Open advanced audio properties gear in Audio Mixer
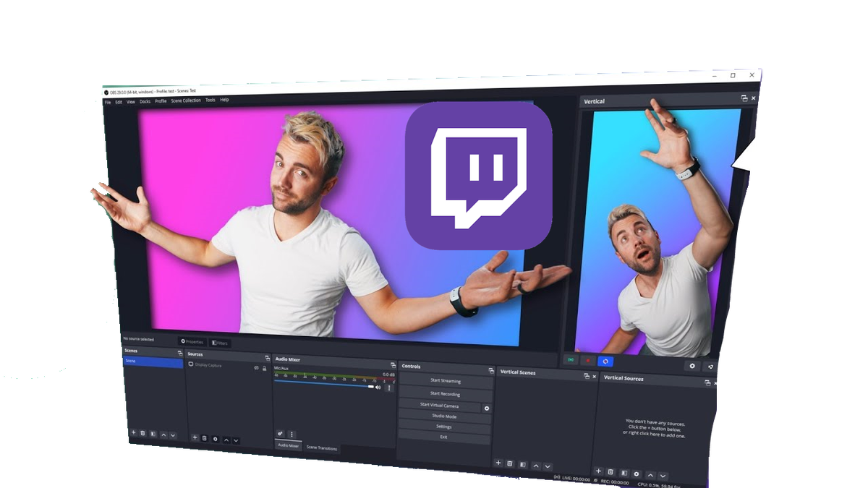This screenshot has width=868, height=488. tap(281, 434)
